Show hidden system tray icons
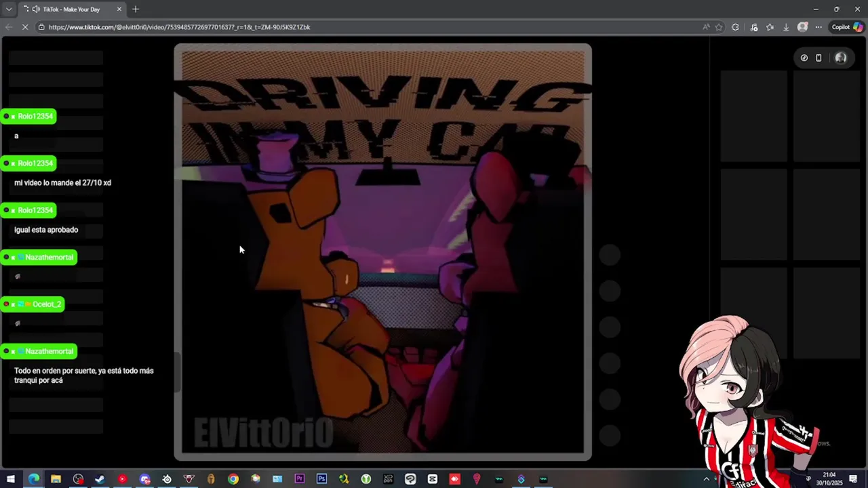This screenshot has width=868, height=488. point(706,479)
